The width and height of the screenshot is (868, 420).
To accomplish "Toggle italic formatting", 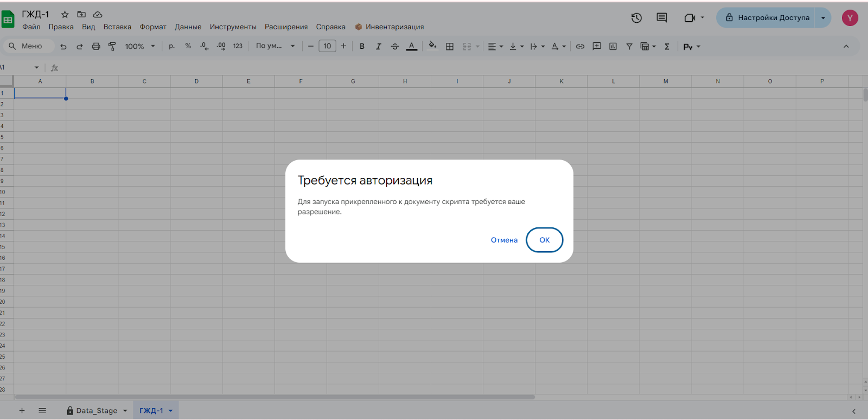I will (378, 47).
